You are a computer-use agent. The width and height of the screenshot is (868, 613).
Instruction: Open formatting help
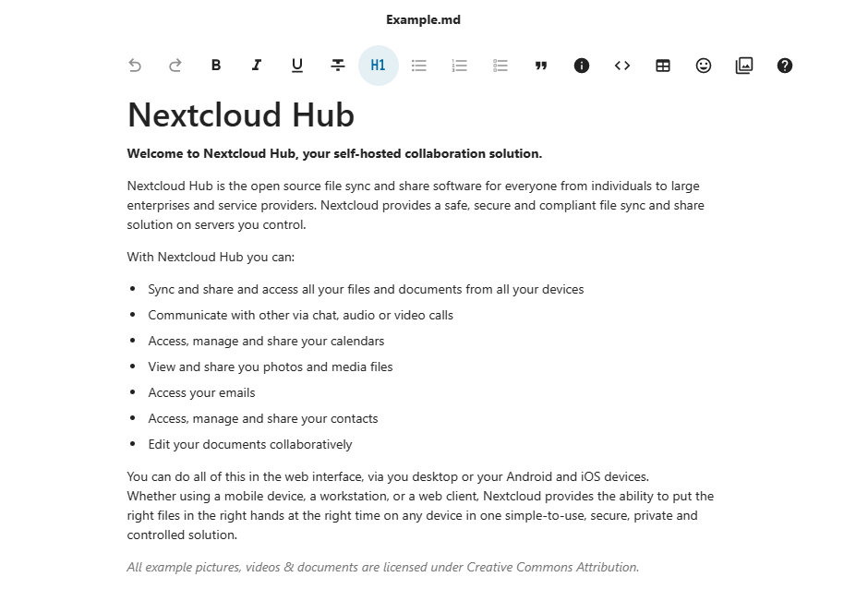click(x=785, y=66)
